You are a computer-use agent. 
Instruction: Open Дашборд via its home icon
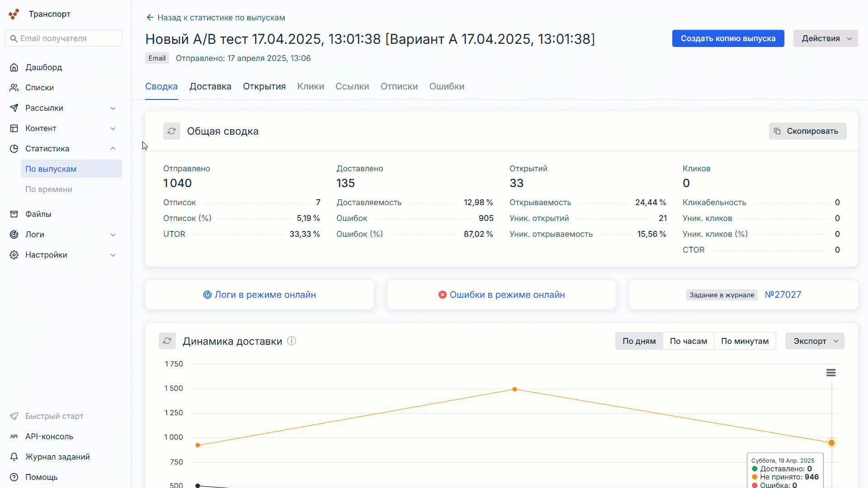tap(14, 67)
